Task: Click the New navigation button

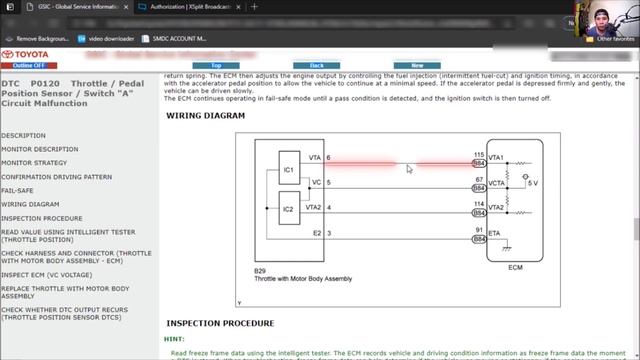Action: click(417, 66)
